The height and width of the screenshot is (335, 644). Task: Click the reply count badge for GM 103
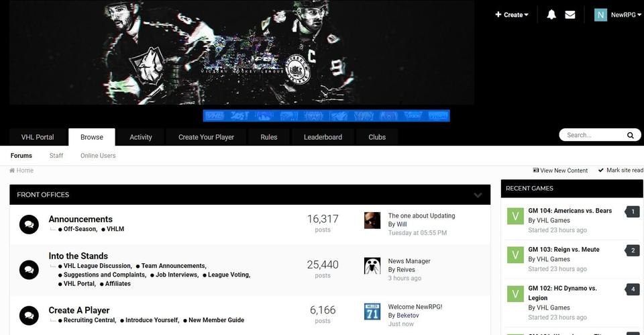pos(633,250)
